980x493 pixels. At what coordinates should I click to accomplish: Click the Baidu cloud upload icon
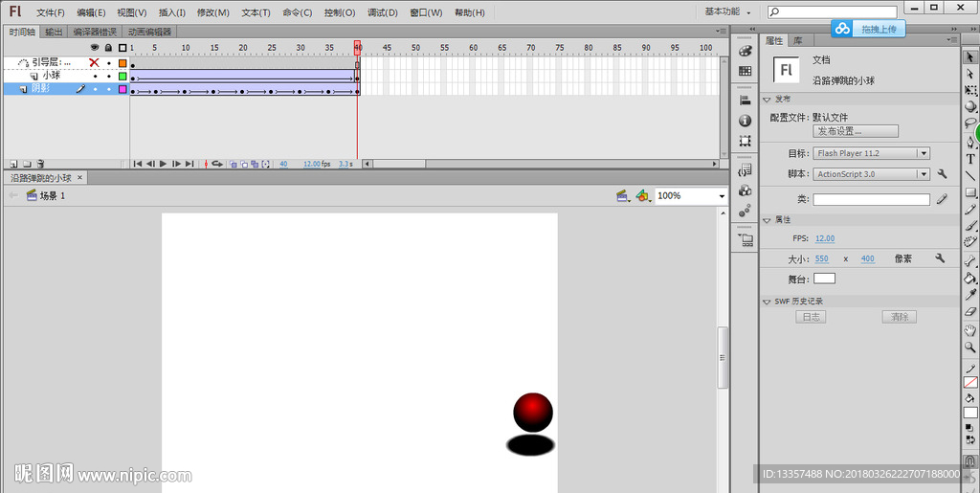pyautogui.click(x=844, y=28)
